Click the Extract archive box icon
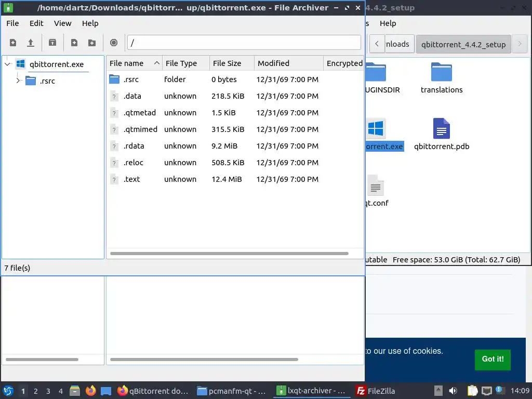This screenshot has height=399, width=532. coord(52,43)
